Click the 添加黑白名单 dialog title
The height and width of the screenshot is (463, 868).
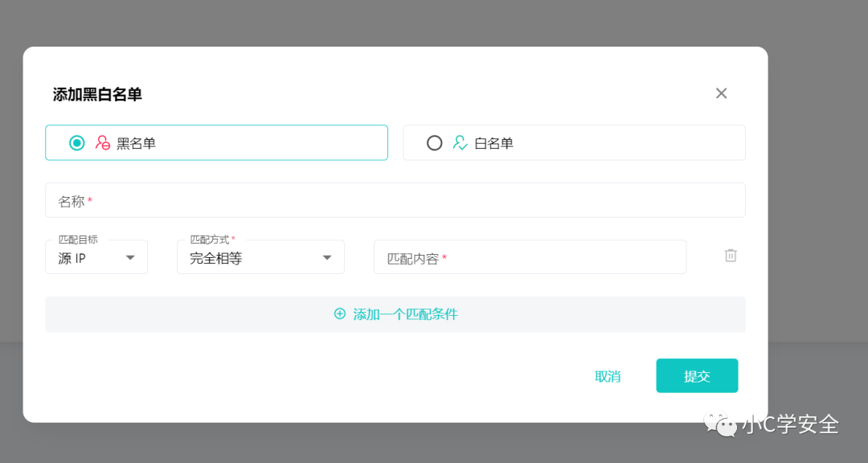click(x=97, y=94)
